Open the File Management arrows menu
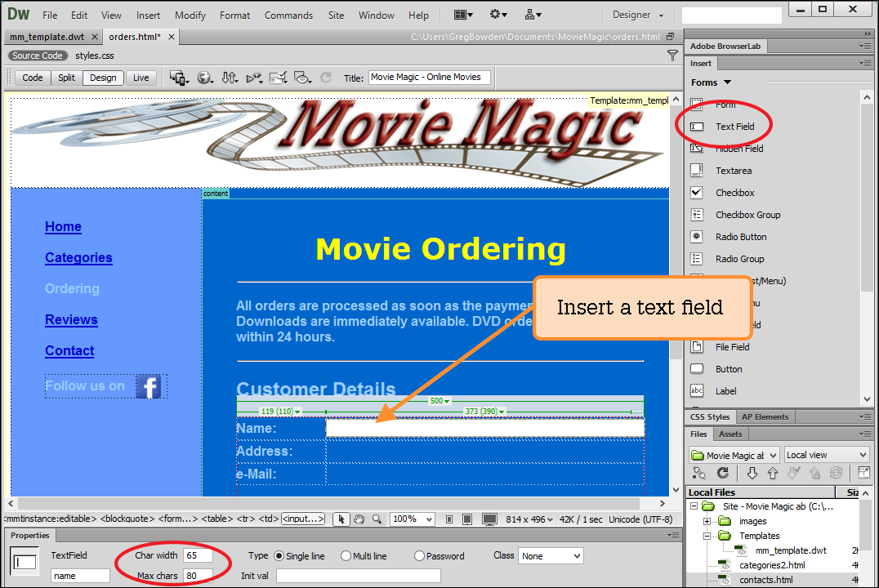 tap(230, 78)
